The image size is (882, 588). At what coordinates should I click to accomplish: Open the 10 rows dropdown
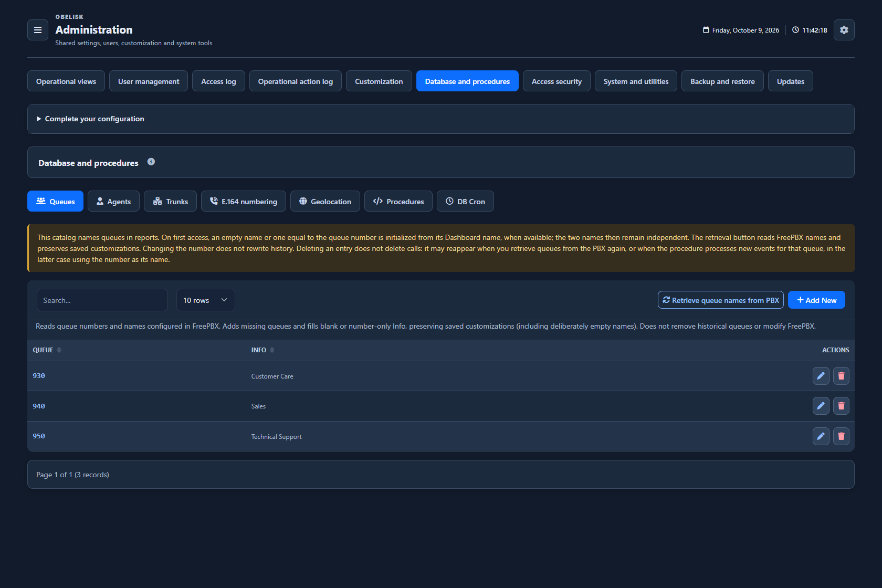205,300
